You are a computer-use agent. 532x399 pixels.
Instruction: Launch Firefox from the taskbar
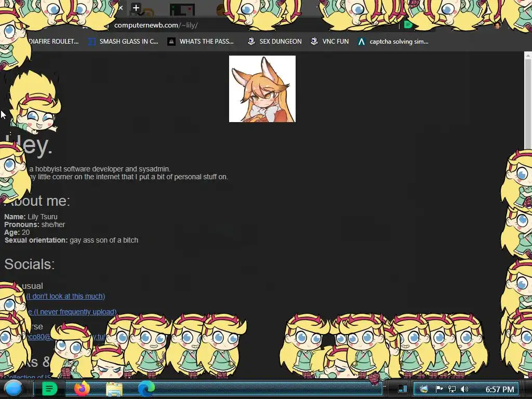point(82,389)
